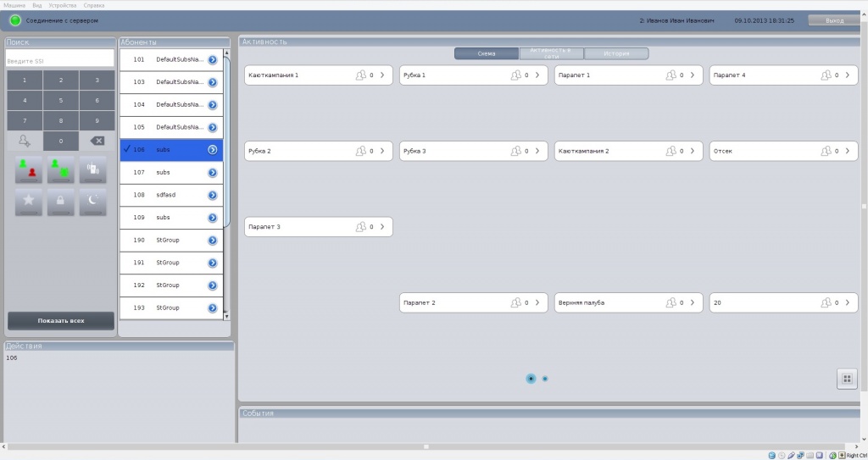
Task: Select the checked subscriber 106 subs row
Action: point(163,150)
